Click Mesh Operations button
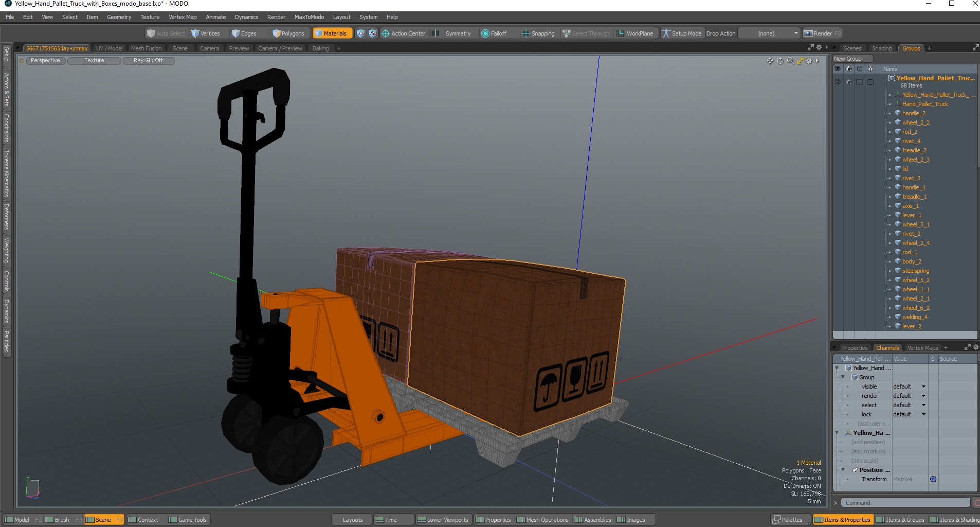Image resolution: width=980 pixels, height=527 pixels. click(542, 520)
